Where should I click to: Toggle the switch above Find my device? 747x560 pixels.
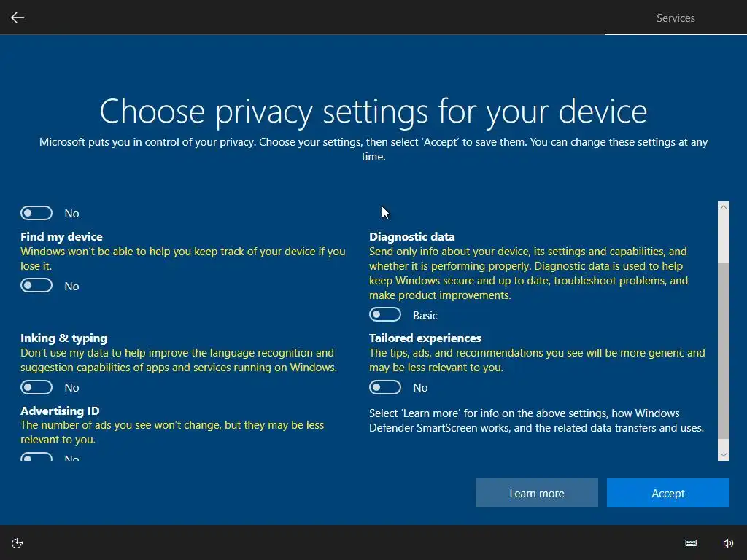[x=36, y=213]
